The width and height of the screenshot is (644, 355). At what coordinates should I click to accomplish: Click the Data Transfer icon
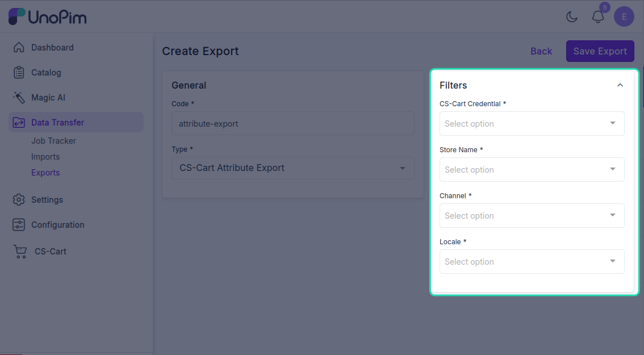click(19, 123)
